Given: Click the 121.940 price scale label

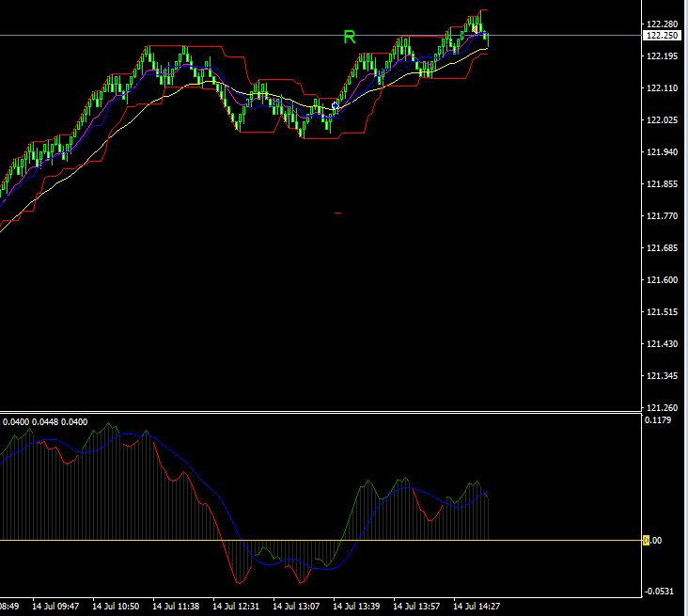Looking at the screenshot, I should (662, 152).
